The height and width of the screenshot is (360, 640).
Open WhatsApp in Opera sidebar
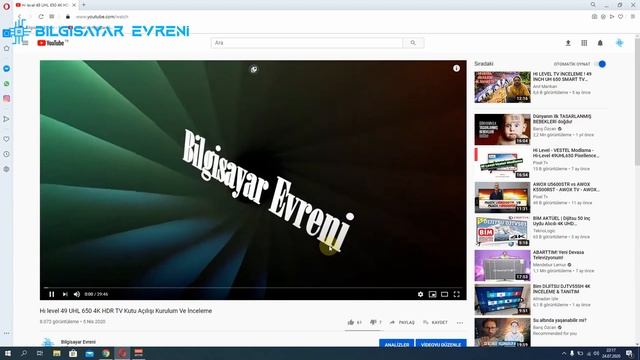7,84
